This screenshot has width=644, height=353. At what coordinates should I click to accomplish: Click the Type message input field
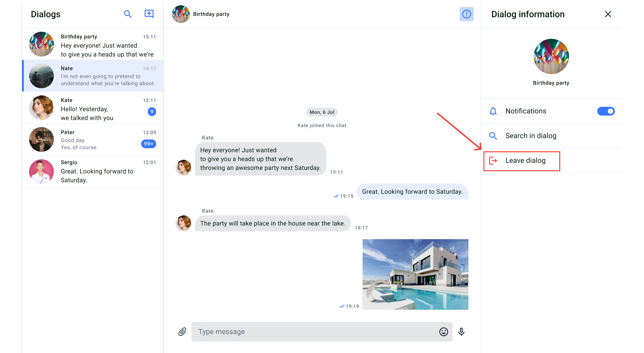(315, 332)
